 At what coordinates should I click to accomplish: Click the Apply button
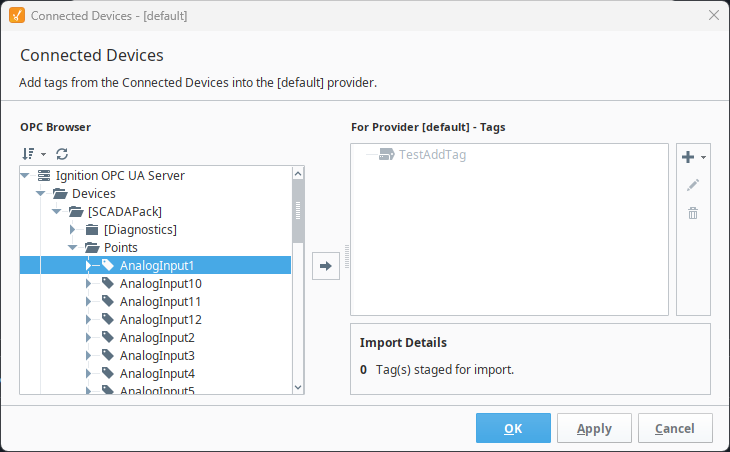click(x=594, y=428)
